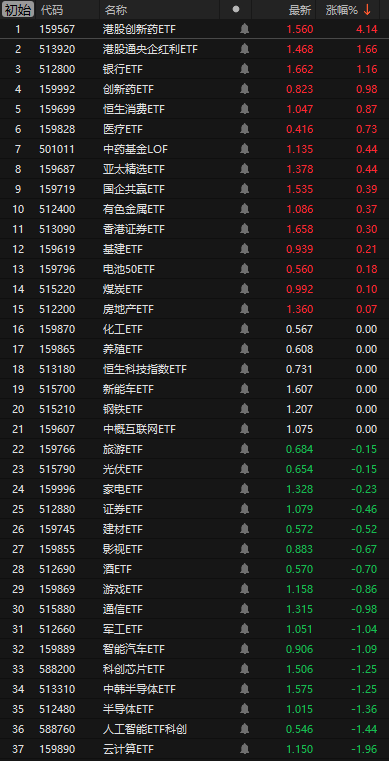Bell icon next to 军工ETF
Viewport: 389px width, 761px height.
coord(244,629)
